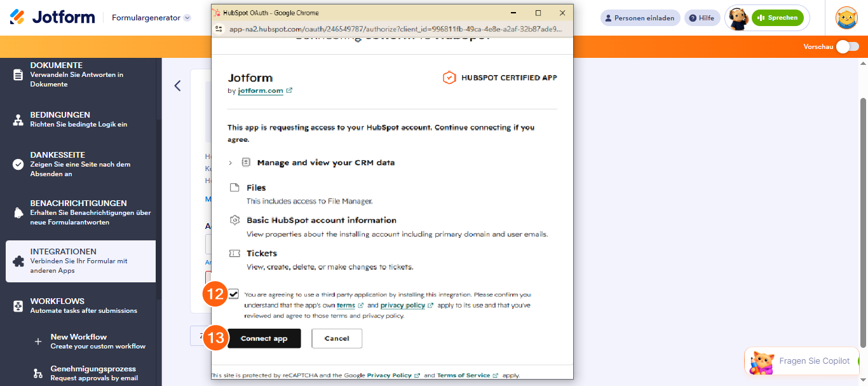This screenshot has height=386, width=868.
Task: Select the Integrationen sidebar item
Action: (81, 261)
